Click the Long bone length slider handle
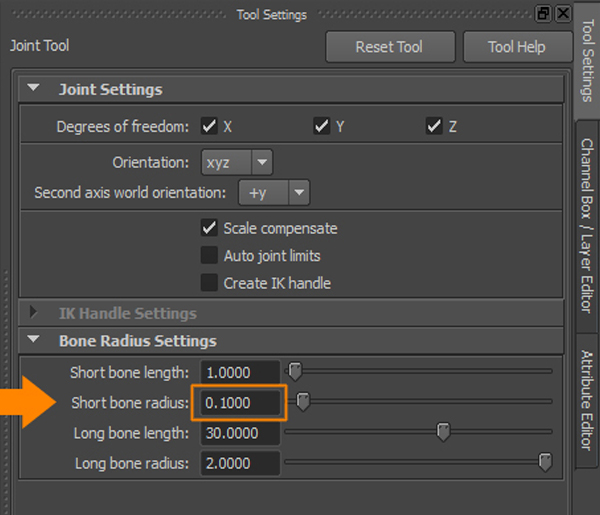Viewport: 600px width, 515px height. point(443,432)
